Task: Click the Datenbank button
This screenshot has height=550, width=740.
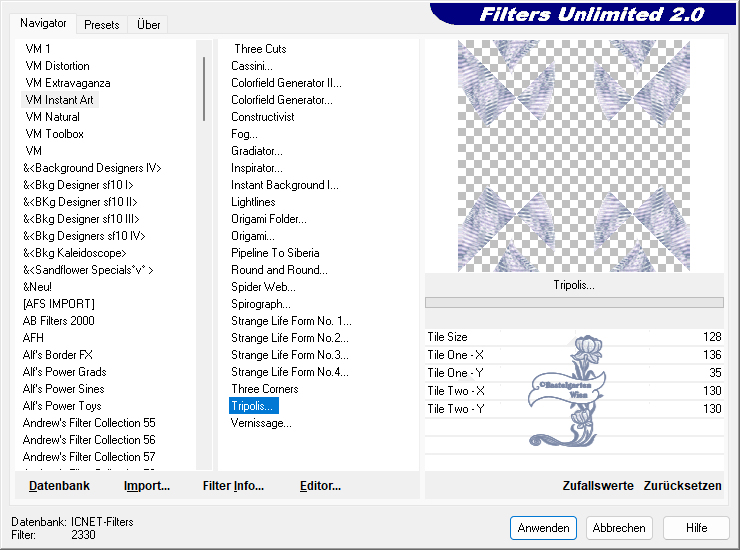Action: 59,486
